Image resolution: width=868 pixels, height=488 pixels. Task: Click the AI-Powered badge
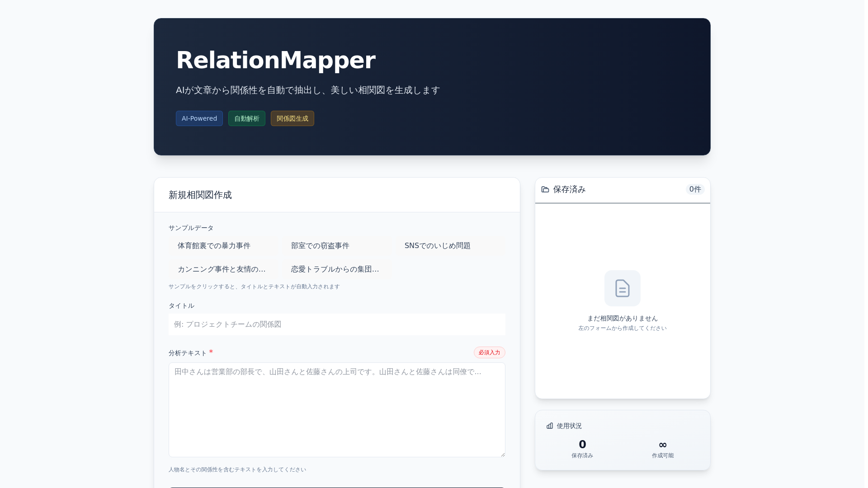point(199,118)
